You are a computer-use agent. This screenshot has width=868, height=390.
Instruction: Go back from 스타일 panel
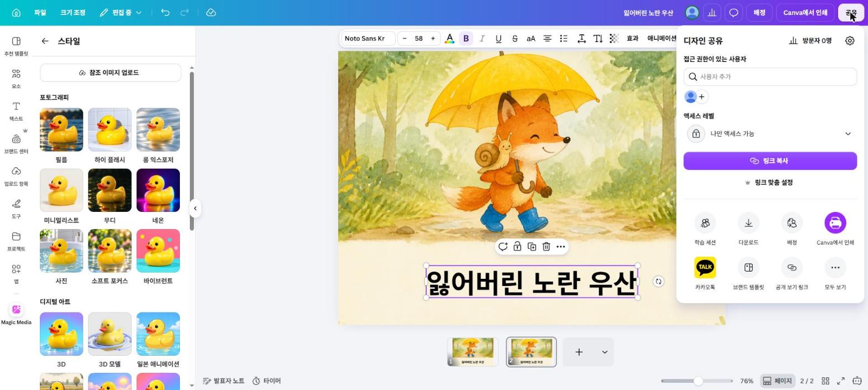pyautogui.click(x=45, y=41)
